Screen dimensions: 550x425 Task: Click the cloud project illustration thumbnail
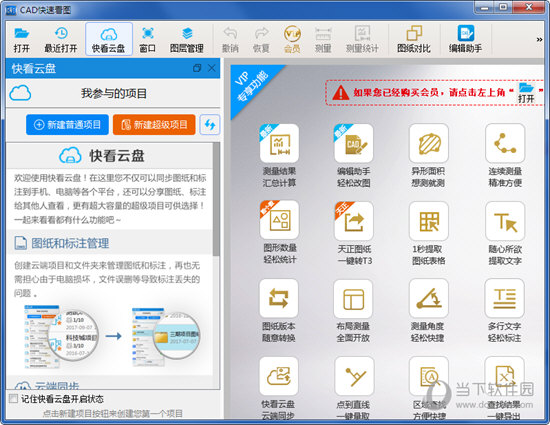[112, 337]
